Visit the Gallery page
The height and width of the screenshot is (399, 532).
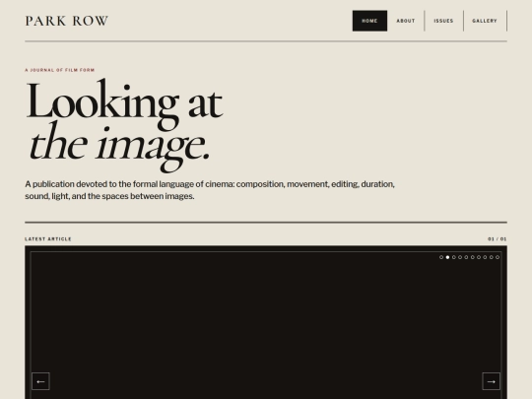(485, 21)
